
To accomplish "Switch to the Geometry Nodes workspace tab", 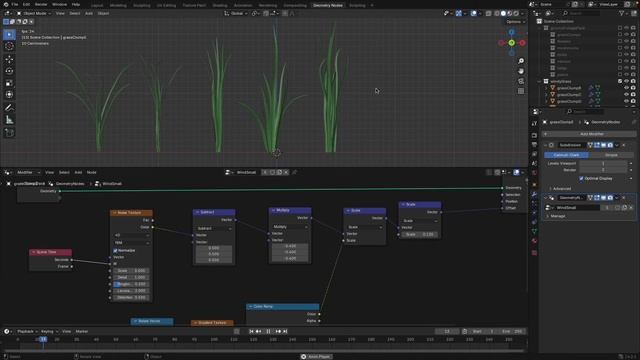I will point(328,5).
